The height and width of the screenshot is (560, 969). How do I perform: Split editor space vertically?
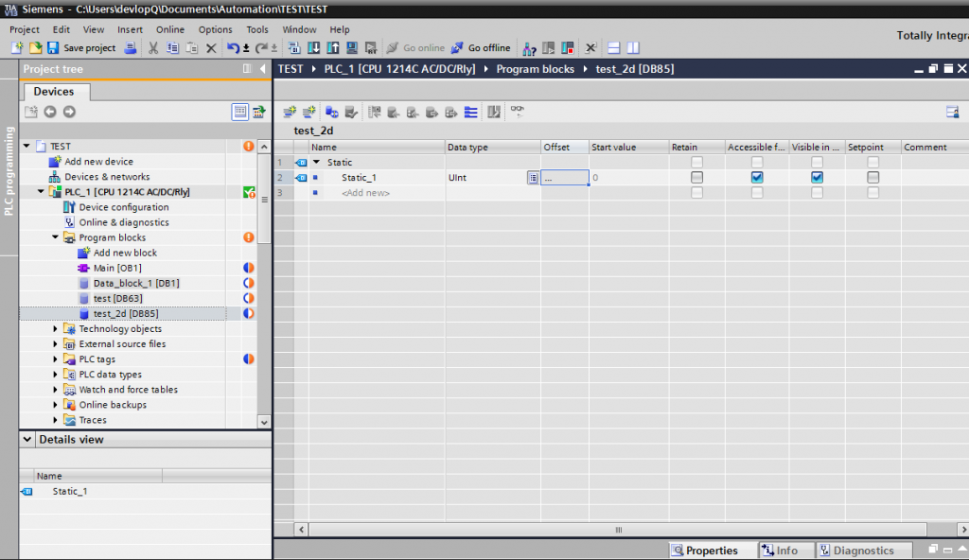pos(633,47)
